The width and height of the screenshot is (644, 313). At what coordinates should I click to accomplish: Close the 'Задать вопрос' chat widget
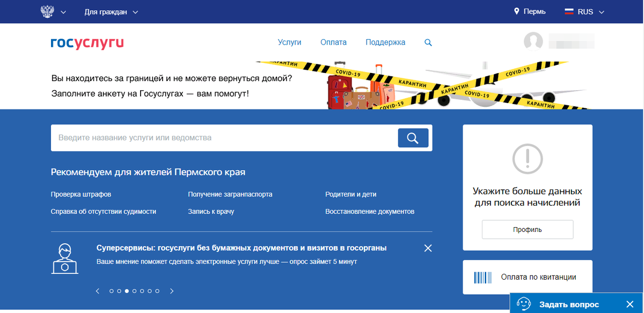(x=630, y=304)
